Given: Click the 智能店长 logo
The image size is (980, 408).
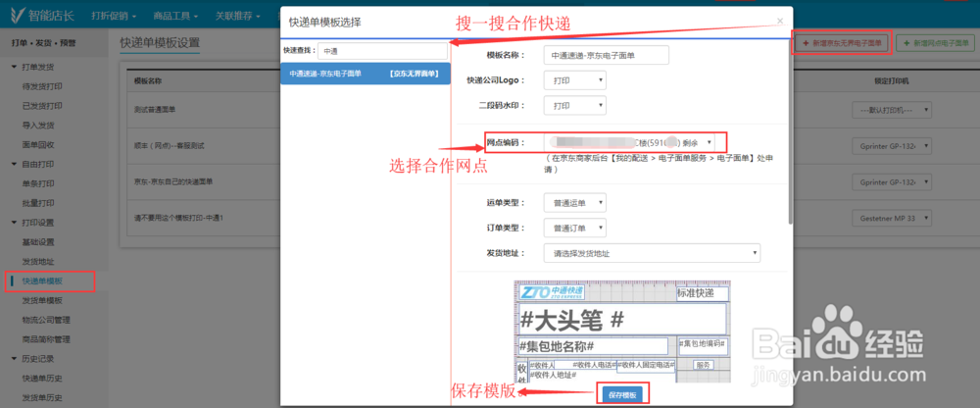Looking at the screenshot, I should click(42, 15).
